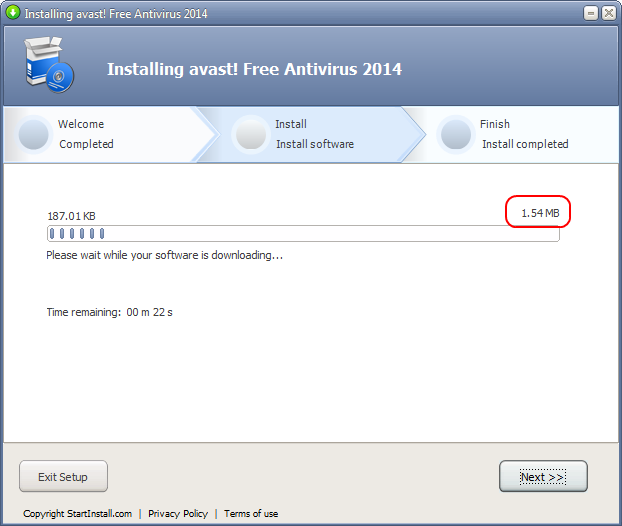The image size is (622, 526).
Task: Click the Finish step circle indicator
Action: 456,134
